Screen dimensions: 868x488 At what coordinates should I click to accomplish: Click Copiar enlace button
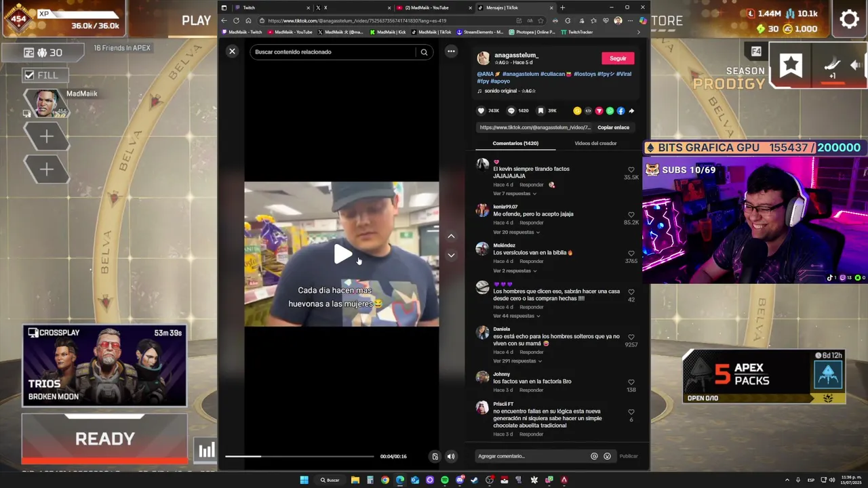613,127
